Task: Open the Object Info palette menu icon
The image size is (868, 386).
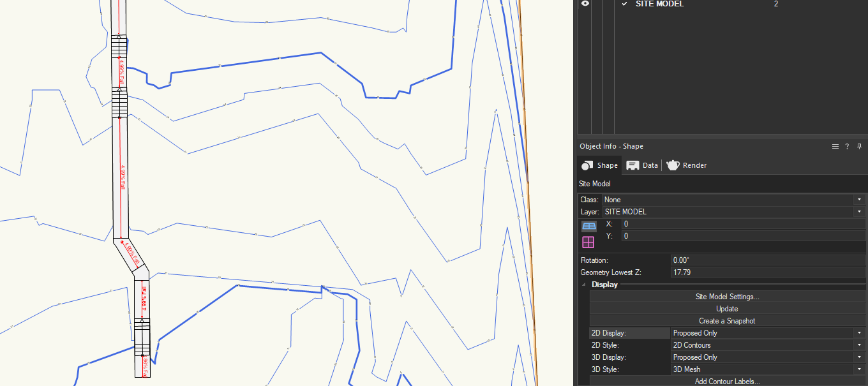Action: click(x=835, y=147)
